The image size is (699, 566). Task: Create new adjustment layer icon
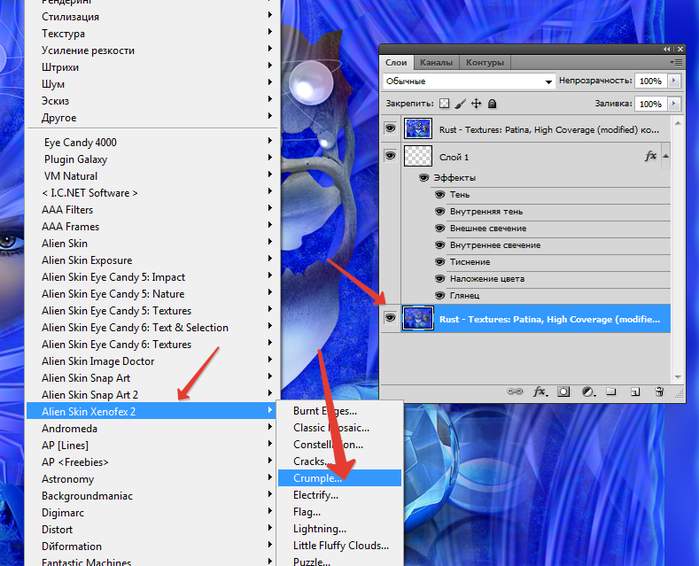tap(588, 391)
